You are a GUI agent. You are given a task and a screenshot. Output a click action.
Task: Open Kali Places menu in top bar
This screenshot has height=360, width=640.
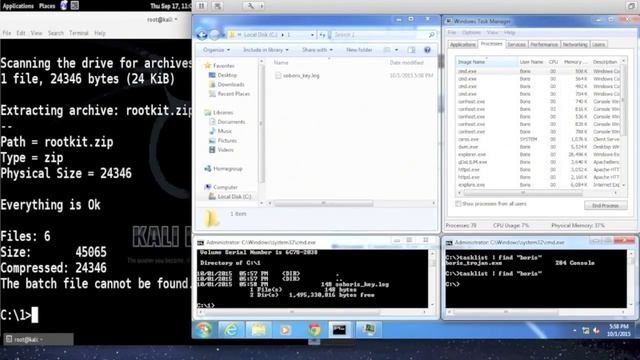[47, 6]
